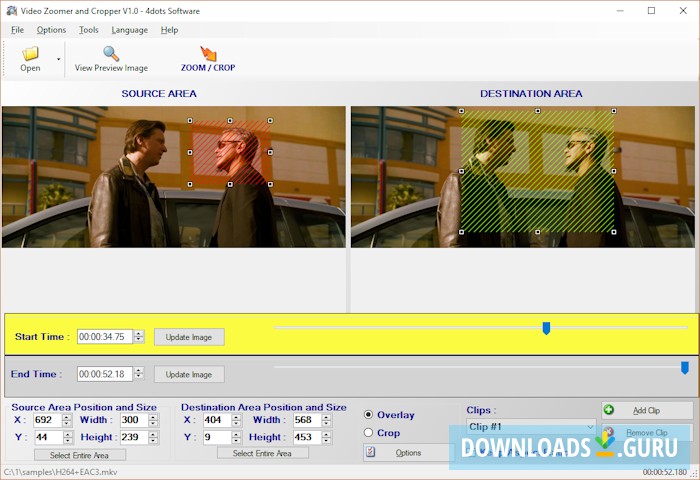Click the Start Time slider handle
Image resolution: width=700 pixels, height=480 pixels.
[546, 328]
